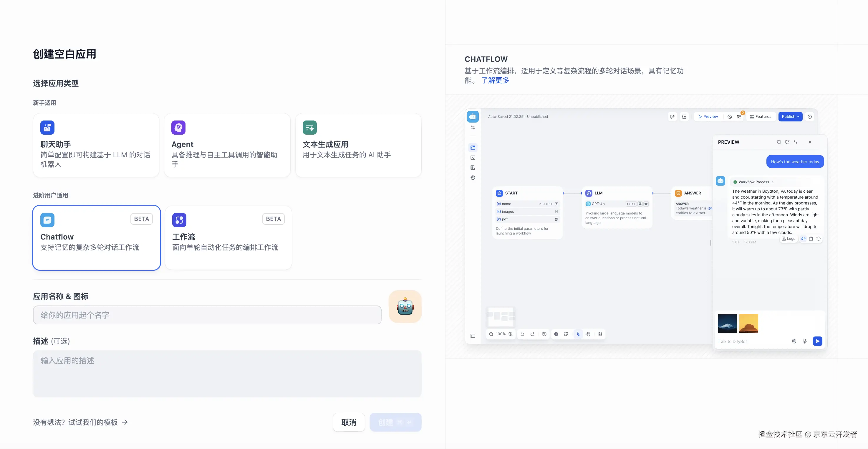Click the robot emoji app icon picker
The height and width of the screenshot is (449, 868).
pos(405,306)
